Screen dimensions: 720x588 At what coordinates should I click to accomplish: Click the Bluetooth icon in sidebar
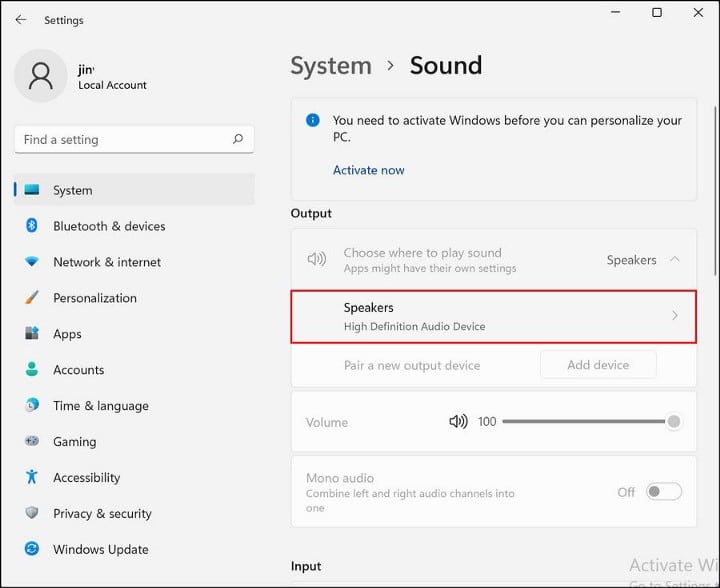click(x=32, y=225)
